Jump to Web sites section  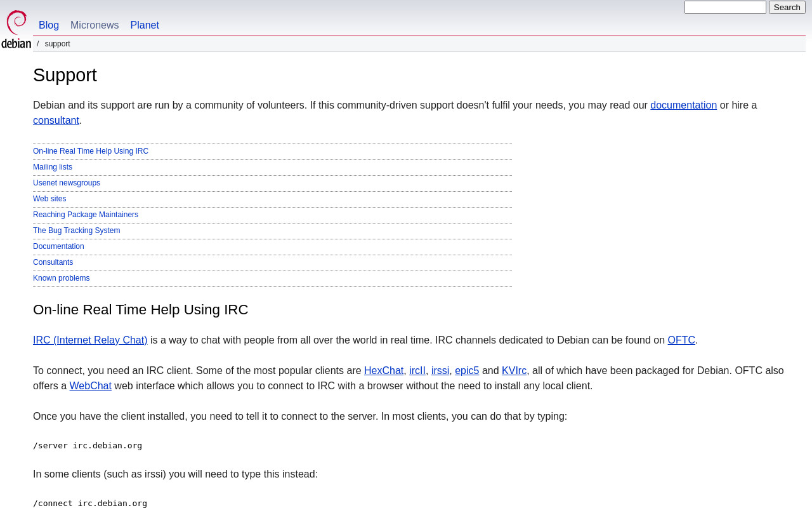(x=49, y=199)
